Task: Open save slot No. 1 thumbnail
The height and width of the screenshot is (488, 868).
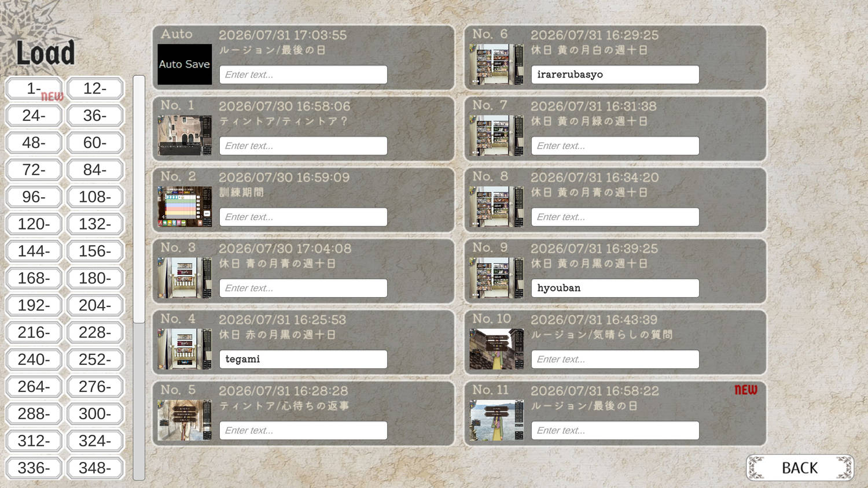Action: point(185,135)
